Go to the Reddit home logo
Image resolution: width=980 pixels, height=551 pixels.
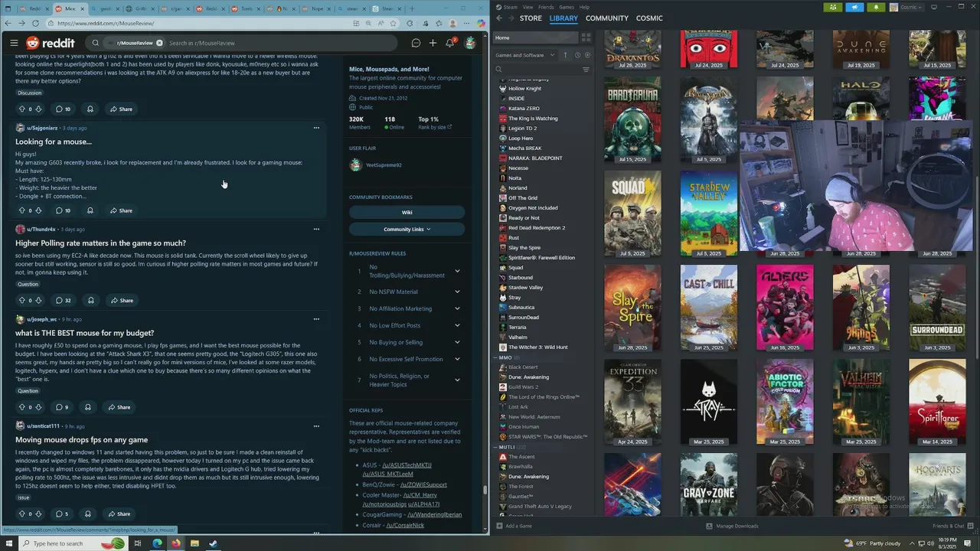tap(51, 43)
